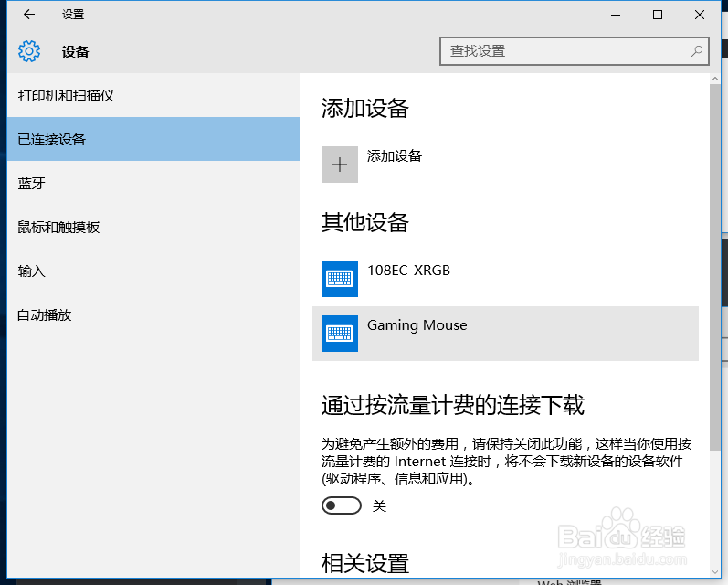Click the back arrow in Settings title bar

(x=29, y=15)
